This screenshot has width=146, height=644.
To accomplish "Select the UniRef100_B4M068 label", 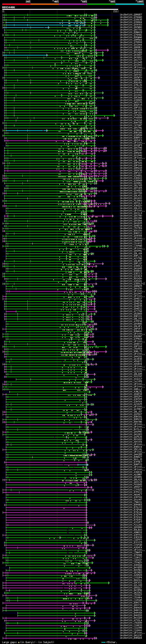I will click(x=131, y=613).
